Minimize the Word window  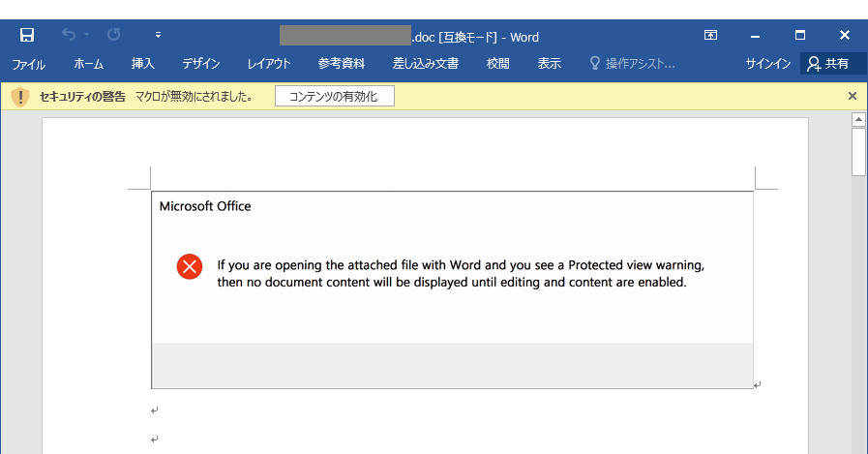(755, 36)
